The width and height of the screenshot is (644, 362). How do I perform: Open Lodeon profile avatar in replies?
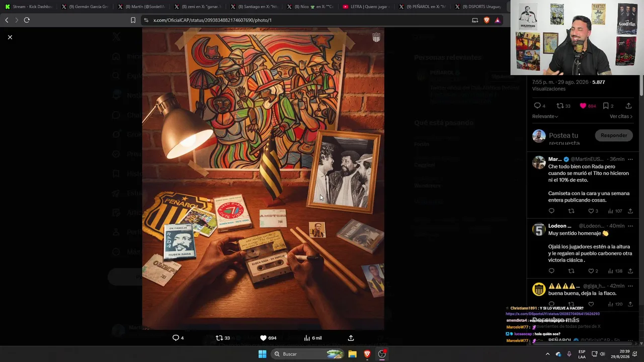click(x=539, y=230)
